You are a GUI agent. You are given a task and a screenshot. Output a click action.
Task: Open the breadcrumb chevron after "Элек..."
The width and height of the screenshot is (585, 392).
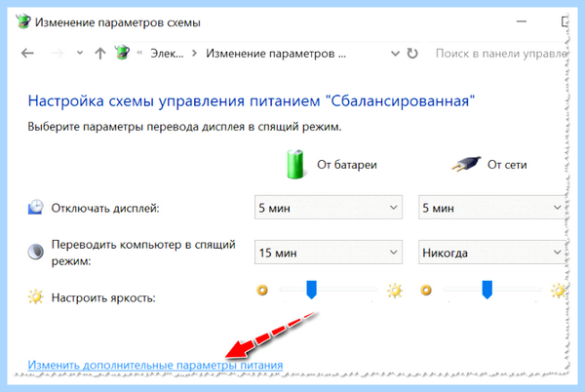click(x=194, y=54)
